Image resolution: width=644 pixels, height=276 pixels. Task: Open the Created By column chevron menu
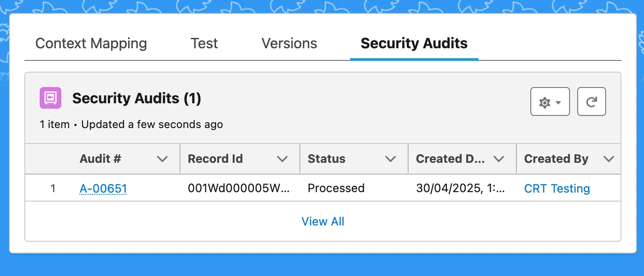[x=608, y=159]
